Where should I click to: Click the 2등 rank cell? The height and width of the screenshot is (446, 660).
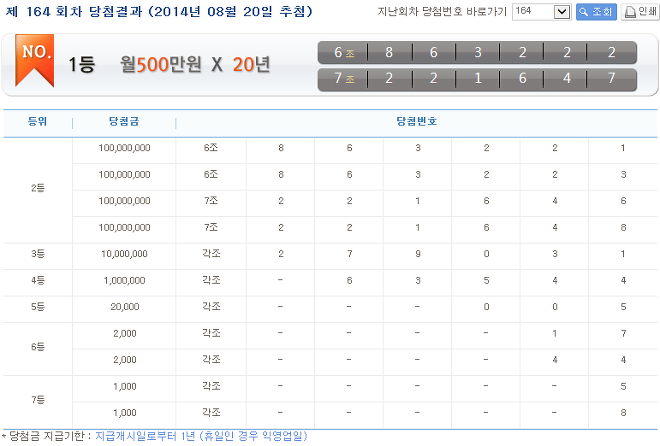(x=37, y=188)
